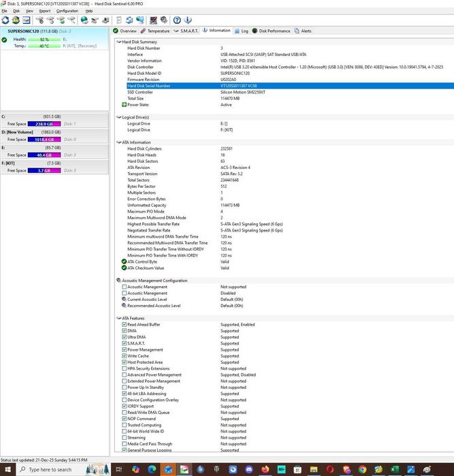The width and height of the screenshot is (454, 476).
Task: Click the first disk self-test toolbar icon
Action: 39,20
